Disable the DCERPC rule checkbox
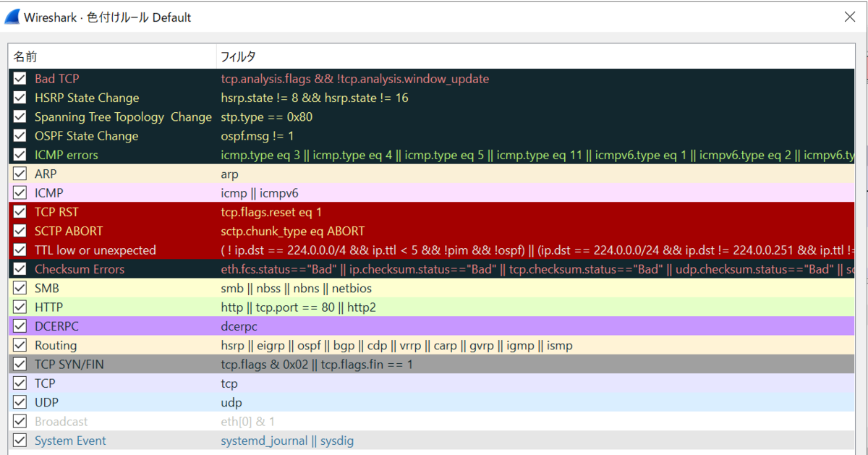The image size is (868, 455). (x=20, y=326)
